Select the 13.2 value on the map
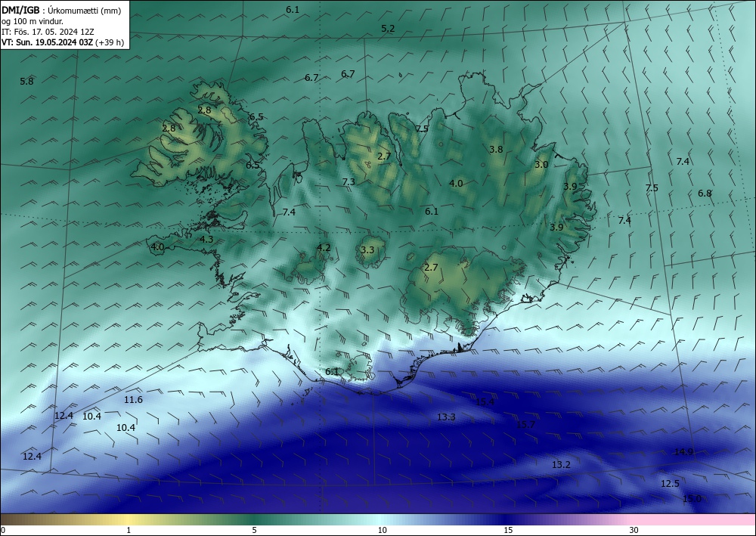The width and height of the screenshot is (756, 536). click(561, 465)
